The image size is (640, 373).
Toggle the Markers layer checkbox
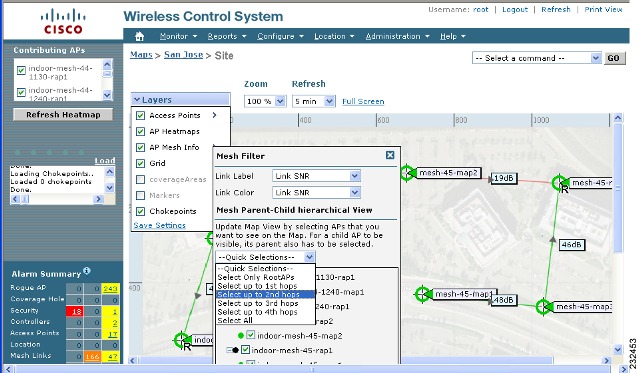[x=140, y=195]
